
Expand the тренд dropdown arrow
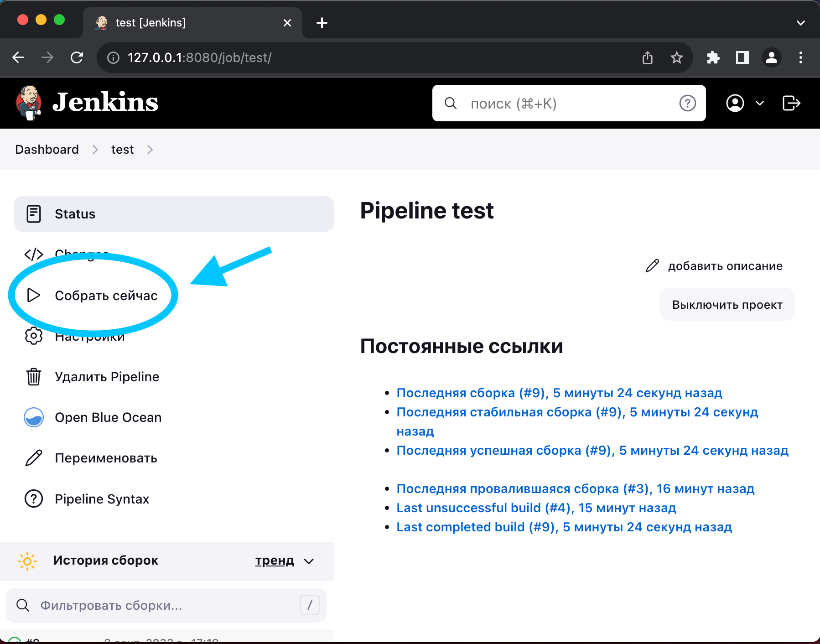pyautogui.click(x=309, y=561)
